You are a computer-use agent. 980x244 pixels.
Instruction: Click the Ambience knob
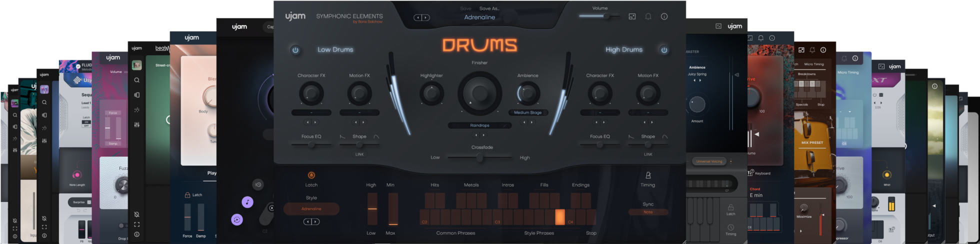[527, 93]
